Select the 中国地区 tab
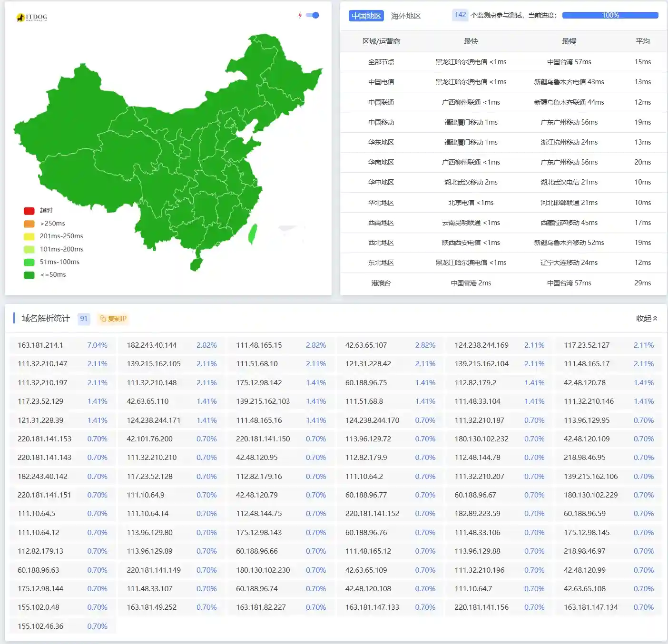 coord(366,15)
